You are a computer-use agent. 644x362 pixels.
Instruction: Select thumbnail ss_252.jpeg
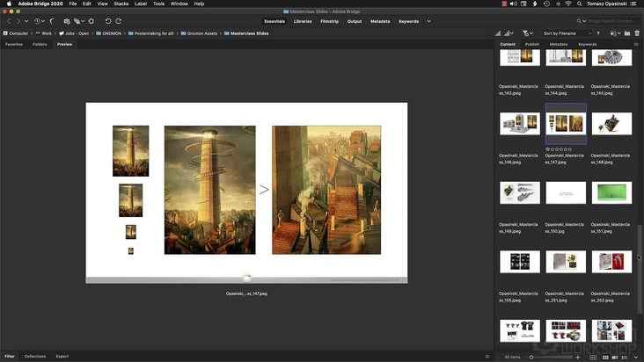611,262
